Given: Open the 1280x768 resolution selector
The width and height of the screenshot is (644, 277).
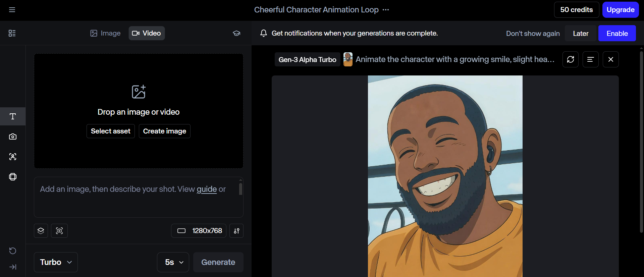Looking at the screenshot, I should point(199,231).
